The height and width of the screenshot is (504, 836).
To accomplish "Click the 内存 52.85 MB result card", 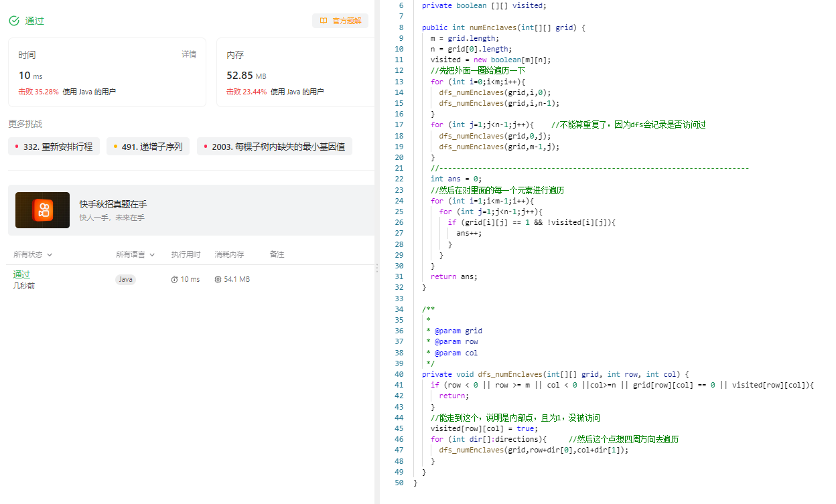I will click(295, 72).
